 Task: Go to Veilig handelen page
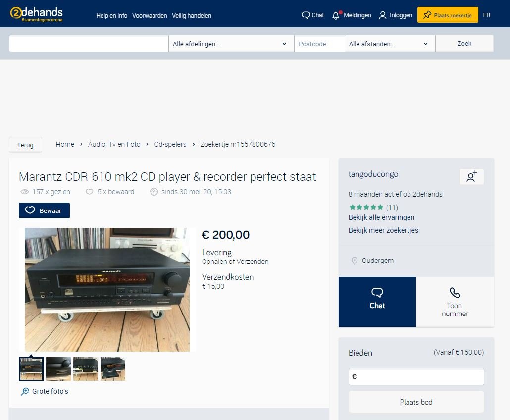click(x=192, y=16)
